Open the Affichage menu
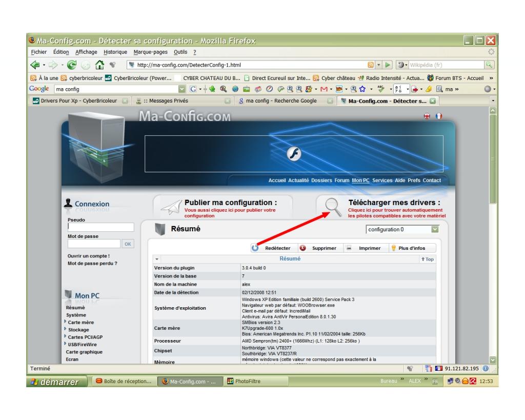This screenshot has height=420, width=525. coord(86,52)
